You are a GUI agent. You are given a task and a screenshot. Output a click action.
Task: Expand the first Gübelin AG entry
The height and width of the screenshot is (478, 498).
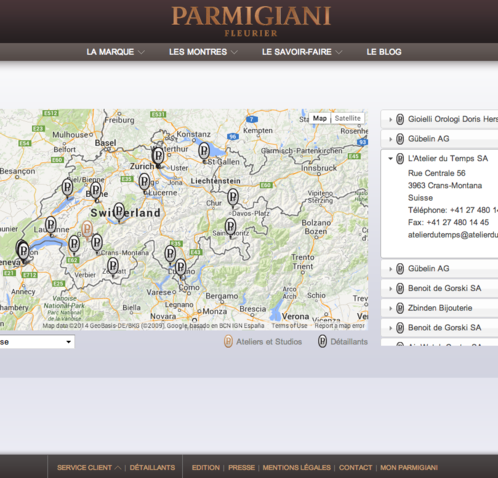[390, 139]
